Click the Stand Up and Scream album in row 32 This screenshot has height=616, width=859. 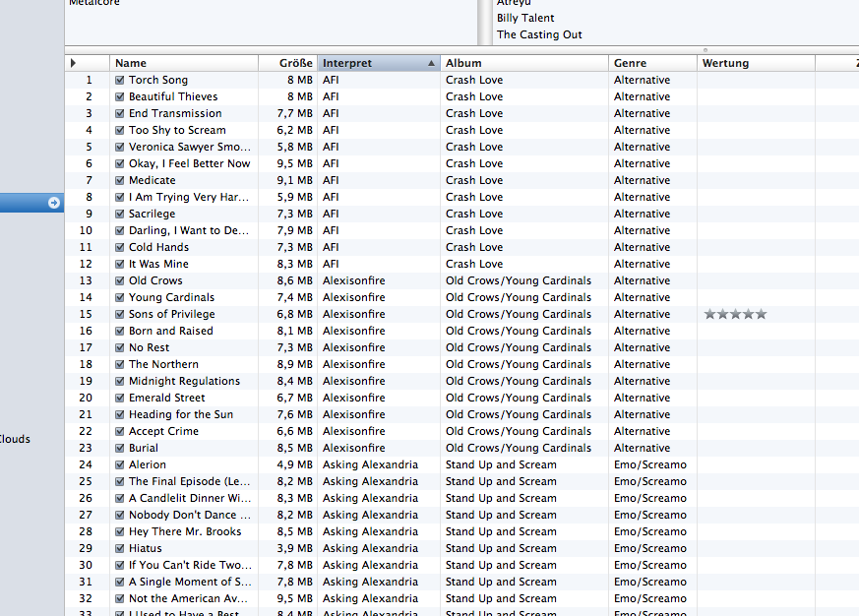[x=501, y=598]
